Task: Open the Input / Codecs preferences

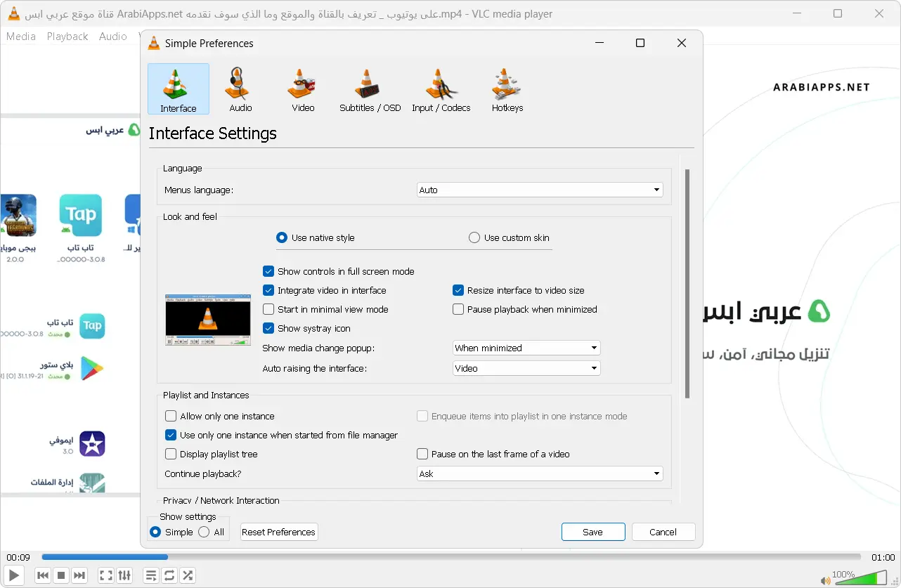Action: click(x=441, y=89)
